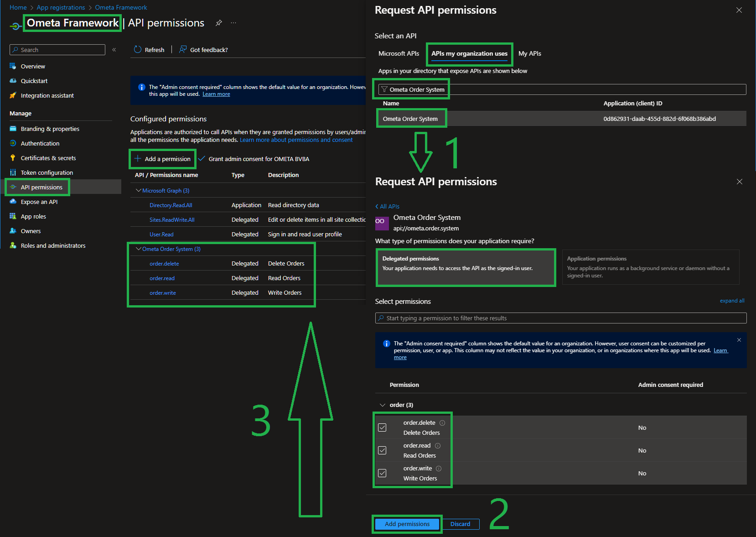
Task: Click the permission filter search box
Action: pos(561,318)
